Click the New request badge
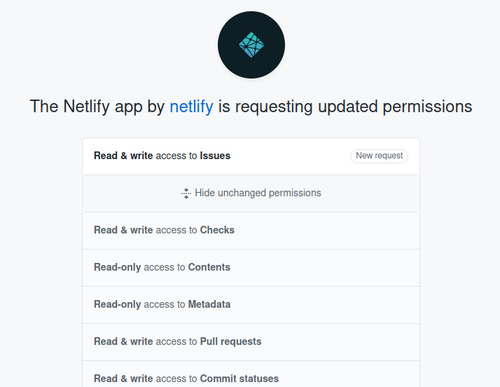 coord(379,156)
